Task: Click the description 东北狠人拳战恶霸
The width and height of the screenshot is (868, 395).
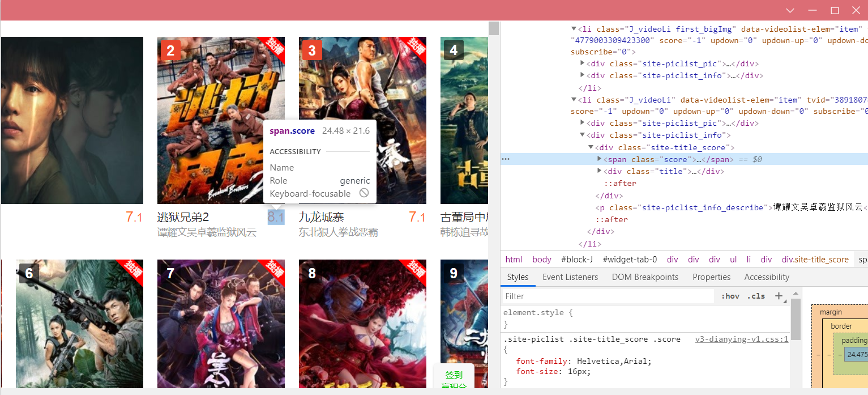Action: [339, 232]
